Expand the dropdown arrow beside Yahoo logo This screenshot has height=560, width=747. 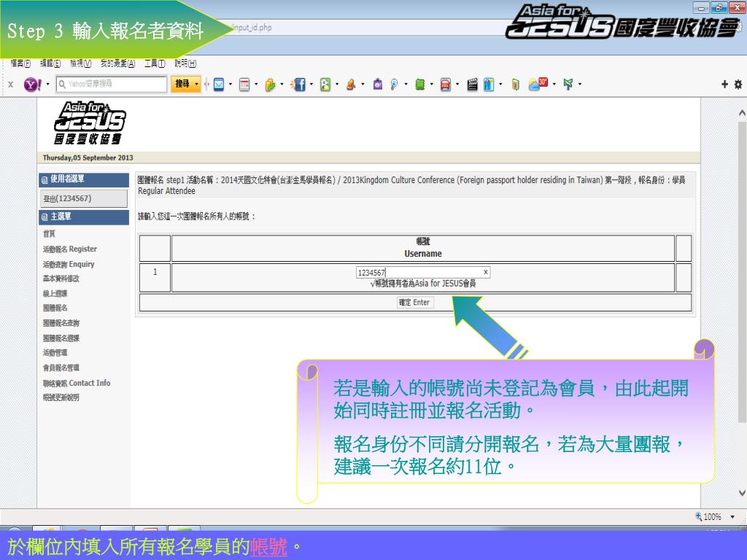coord(48,85)
